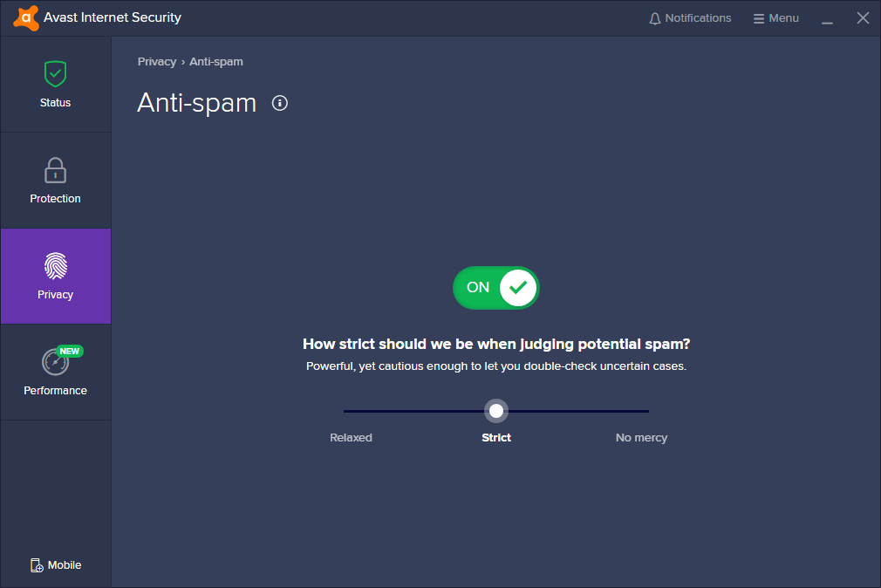The image size is (881, 588).
Task: Open the Mobile device link
Action: click(x=56, y=565)
